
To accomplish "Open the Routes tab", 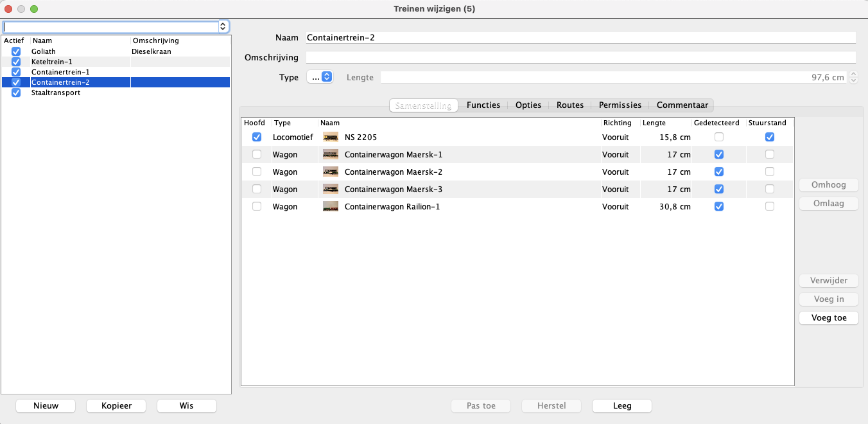I will (x=569, y=105).
